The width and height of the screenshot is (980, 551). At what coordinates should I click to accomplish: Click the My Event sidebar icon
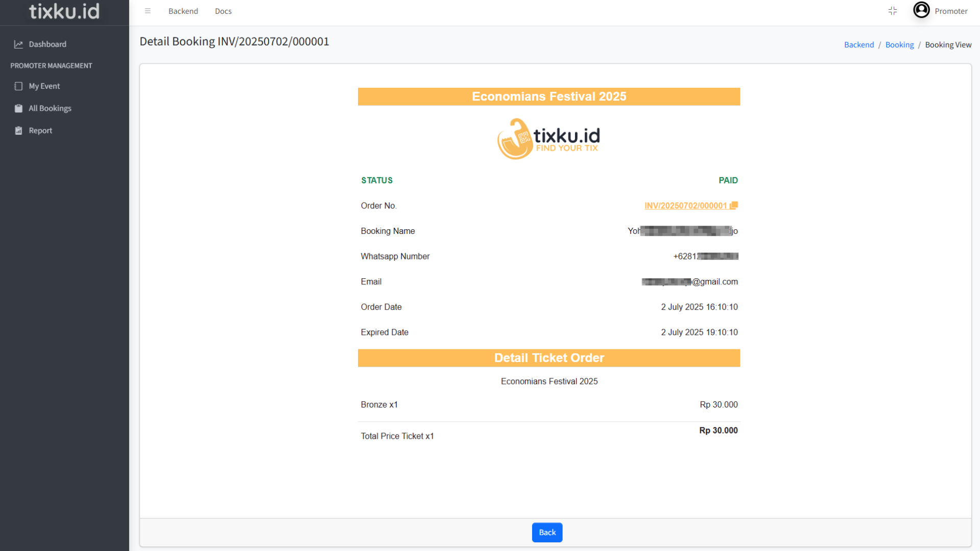pos(18,86)
